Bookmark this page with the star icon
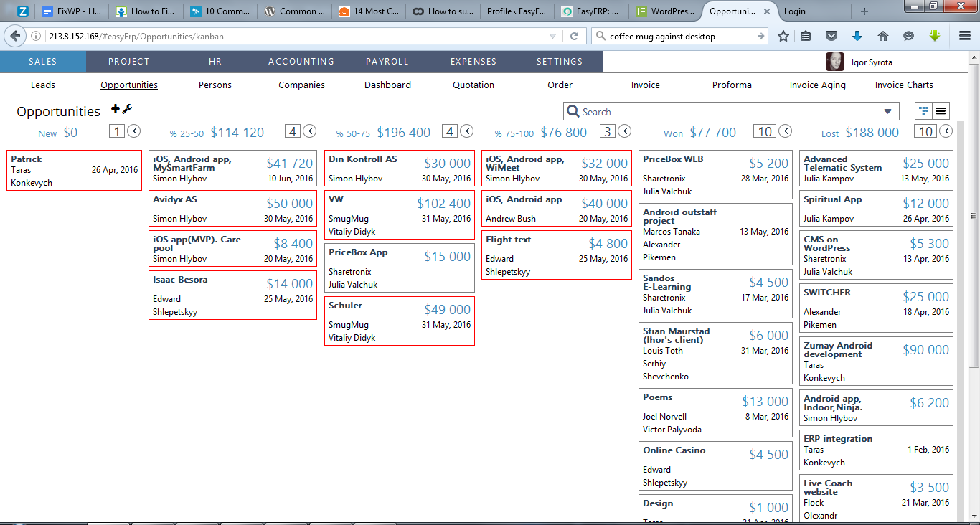Viewport: 980px width, 525px height. pyautogui.click(x=783, y=36)
